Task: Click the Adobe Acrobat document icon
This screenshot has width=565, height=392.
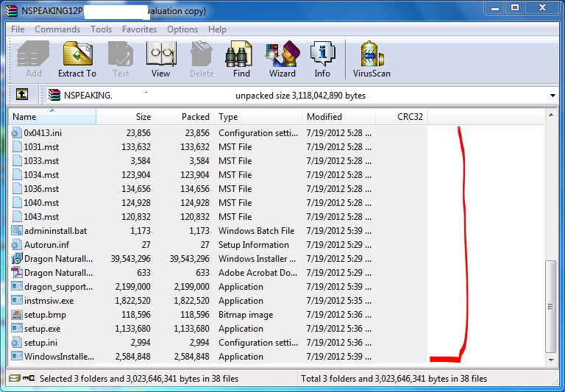Action: click(17, 273)
